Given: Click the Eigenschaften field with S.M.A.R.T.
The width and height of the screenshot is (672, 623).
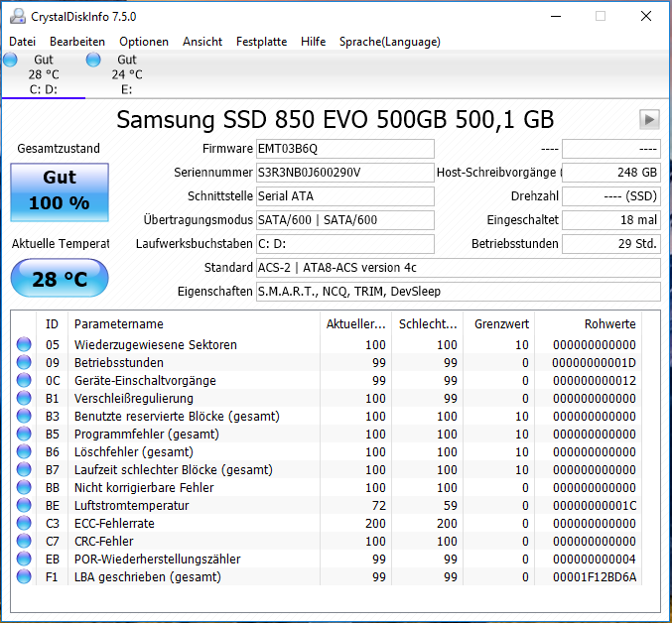Looking at the screenshot, I should point(459,292).
